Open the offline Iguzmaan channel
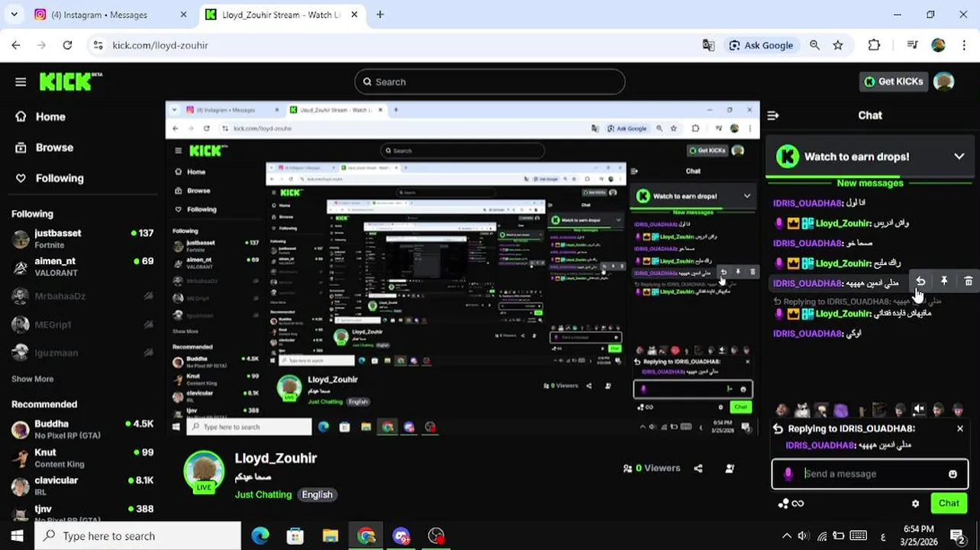Screen dimensions: 980x550 tap(82, 353)
